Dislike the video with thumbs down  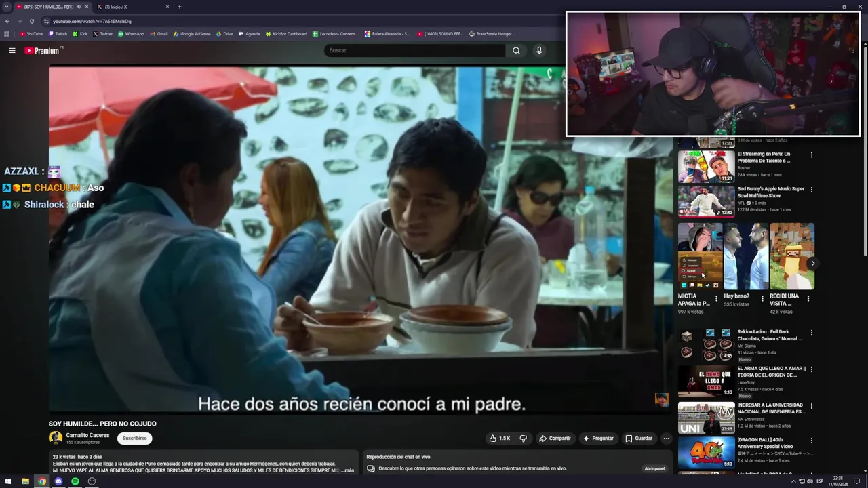coord(523,439)
